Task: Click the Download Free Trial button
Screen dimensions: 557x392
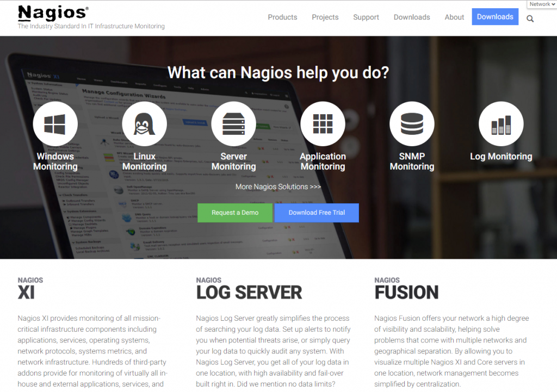Action: tap(317, 213)
